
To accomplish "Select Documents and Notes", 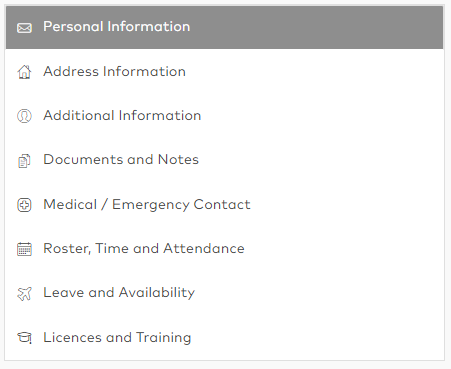I will (121, 160).
